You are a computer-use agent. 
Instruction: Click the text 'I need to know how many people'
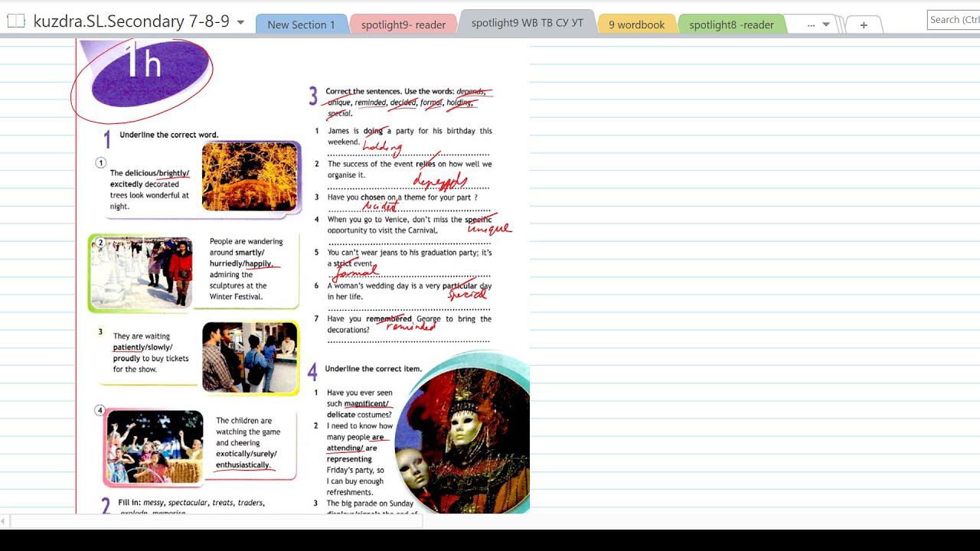click(360, 459)
